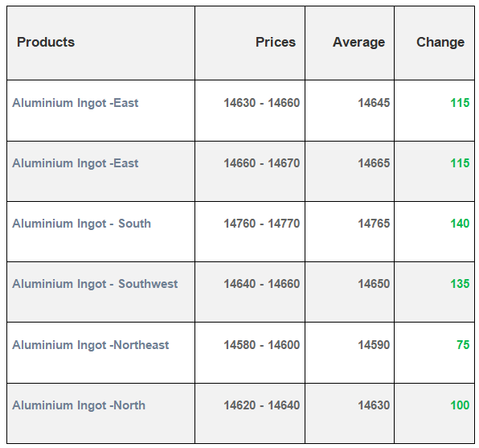
Task: Open the second Aluminium Ingot -East link
Action: [x=76, y=163]
